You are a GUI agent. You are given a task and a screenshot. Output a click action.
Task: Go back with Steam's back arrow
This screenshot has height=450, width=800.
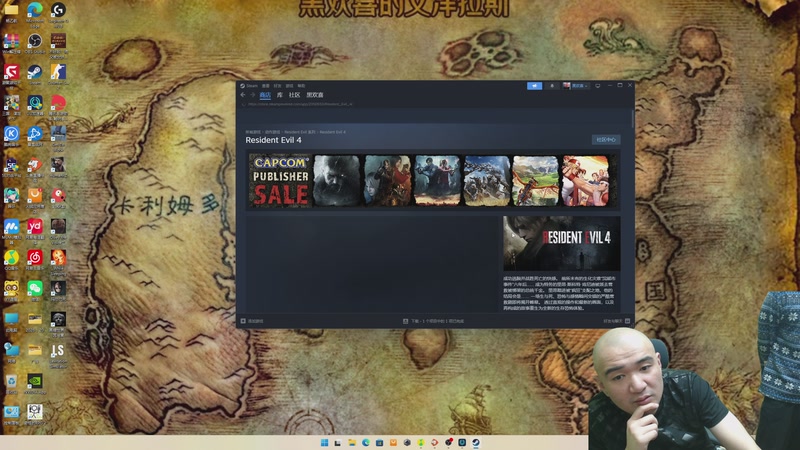pos(243,95)
